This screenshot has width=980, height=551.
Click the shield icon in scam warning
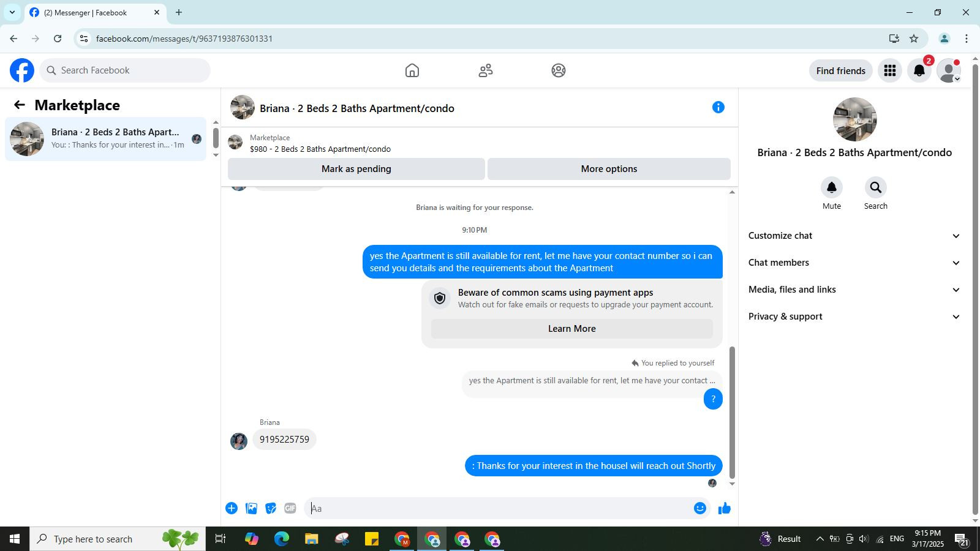click(x=440, y=298)
